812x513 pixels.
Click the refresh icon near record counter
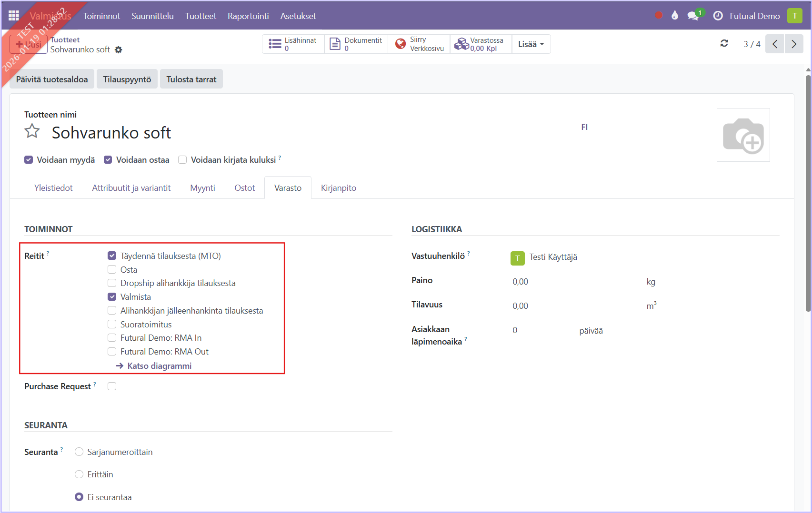point(724,44)
